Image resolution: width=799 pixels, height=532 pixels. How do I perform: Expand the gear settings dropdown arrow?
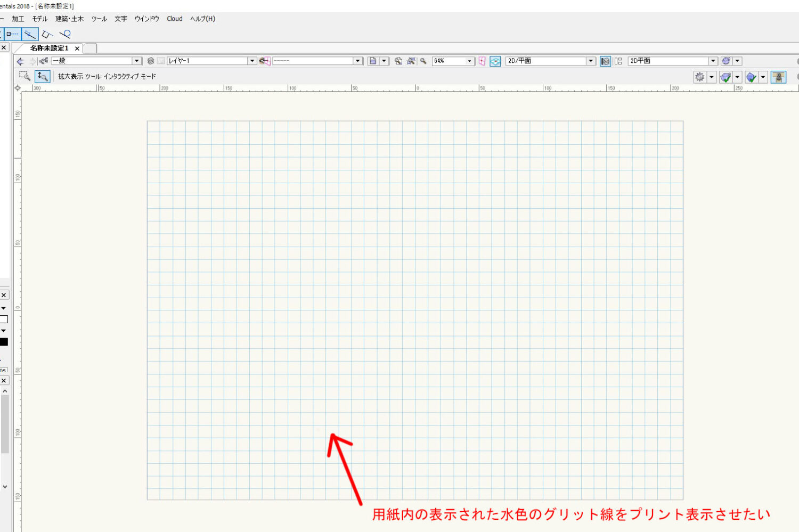(712, 77)
